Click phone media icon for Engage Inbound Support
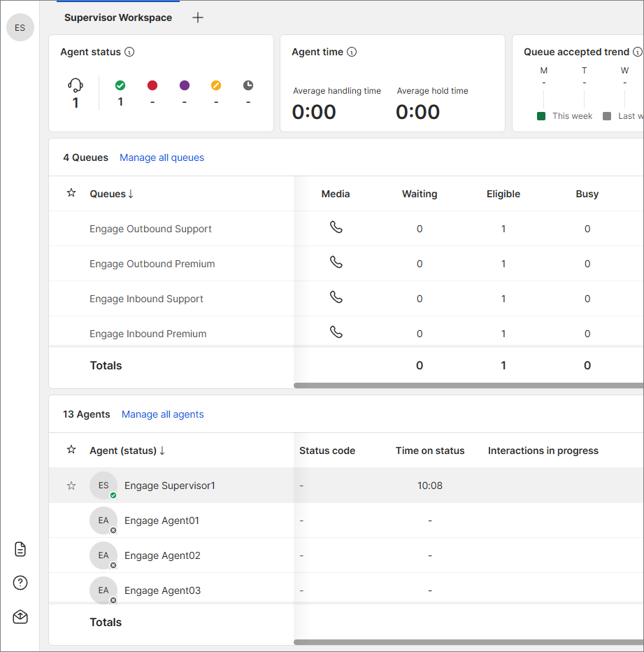This screenshot has width=644, height=652. point(336,297)
